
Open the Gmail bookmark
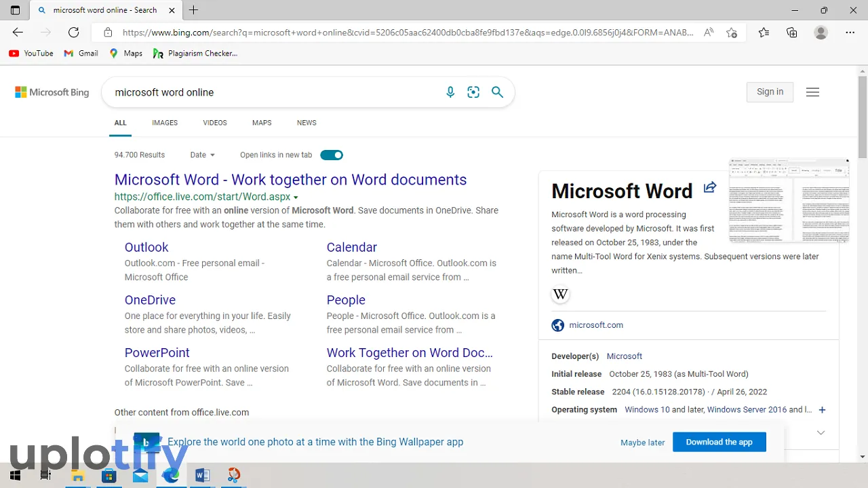[x=81, y=53]
